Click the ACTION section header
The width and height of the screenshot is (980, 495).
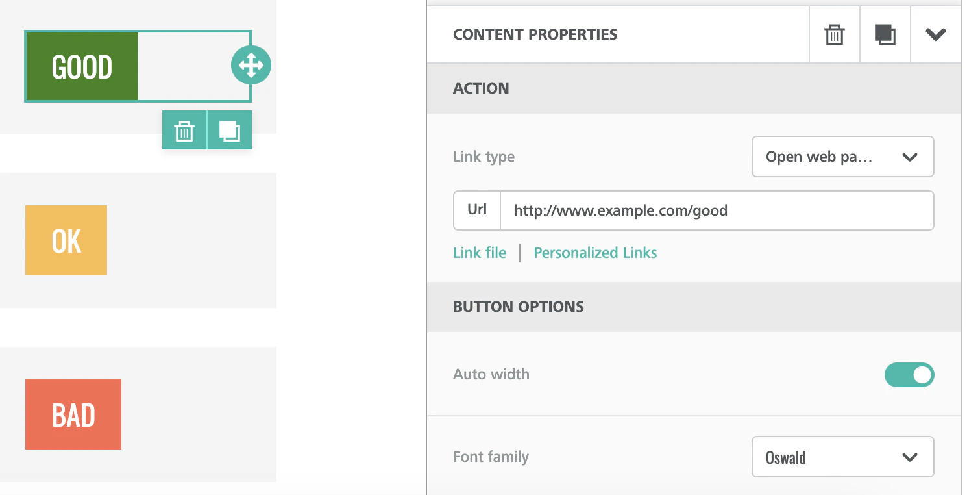click(x=481, y=88)
